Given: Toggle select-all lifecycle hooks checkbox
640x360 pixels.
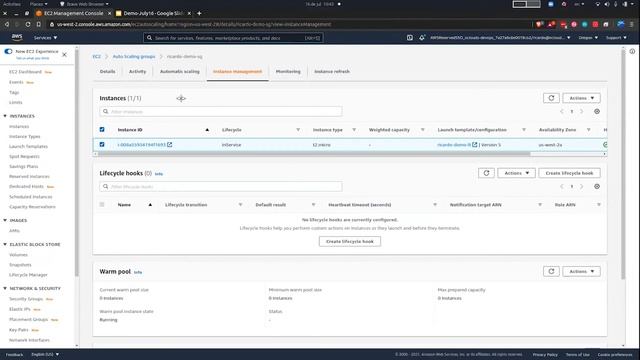Looking at the screenshot, I should pos(102,204).
